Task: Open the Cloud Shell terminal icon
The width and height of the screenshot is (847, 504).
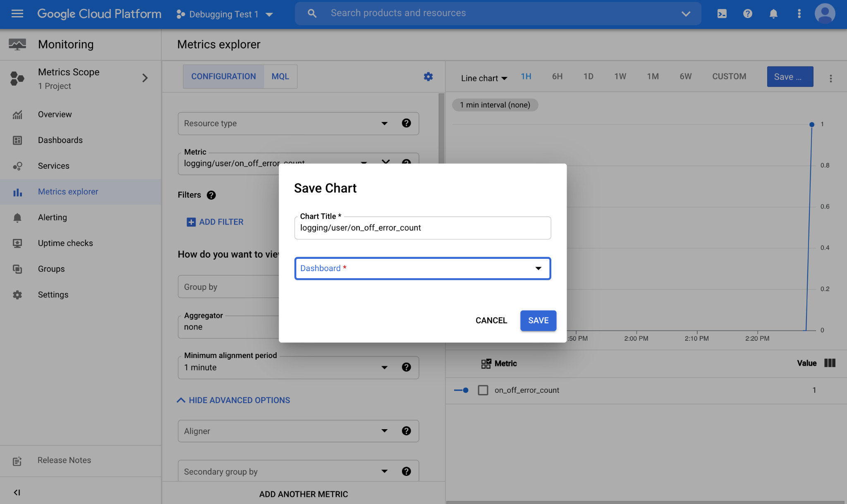Action: tap(722, 14)
